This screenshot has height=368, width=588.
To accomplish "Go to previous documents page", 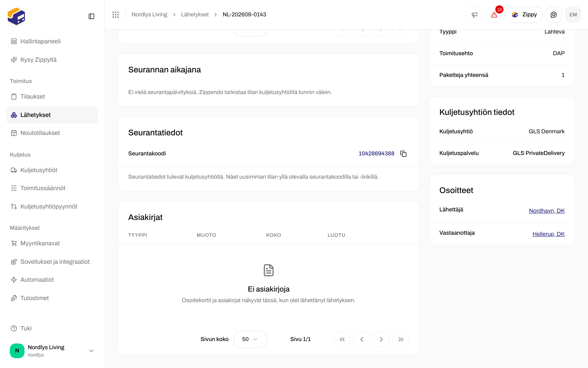I will coord(362,339).
